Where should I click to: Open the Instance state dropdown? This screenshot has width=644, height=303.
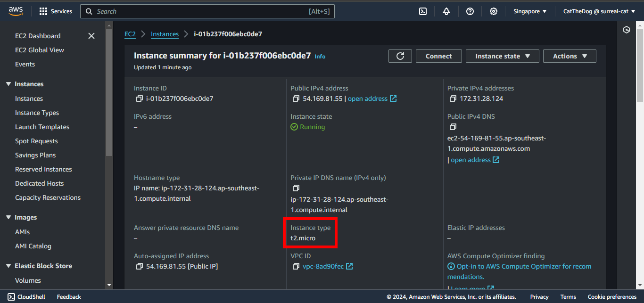point(502,56)
